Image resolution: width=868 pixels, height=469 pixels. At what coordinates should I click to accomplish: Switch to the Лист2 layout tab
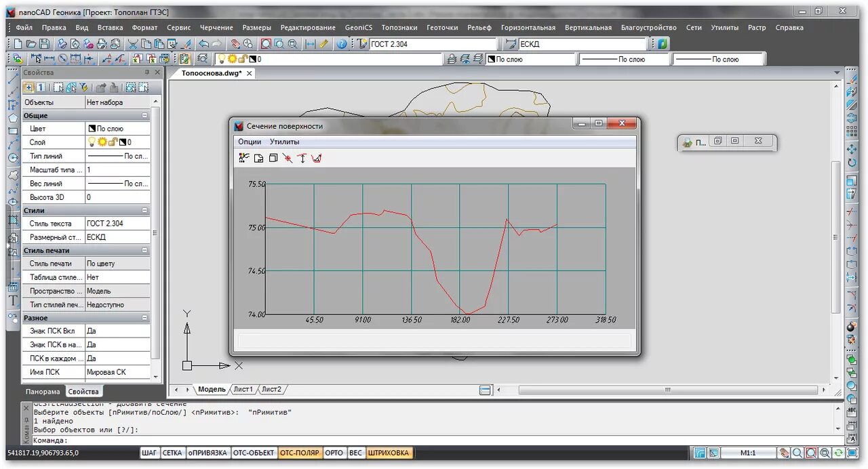point(271,390)
